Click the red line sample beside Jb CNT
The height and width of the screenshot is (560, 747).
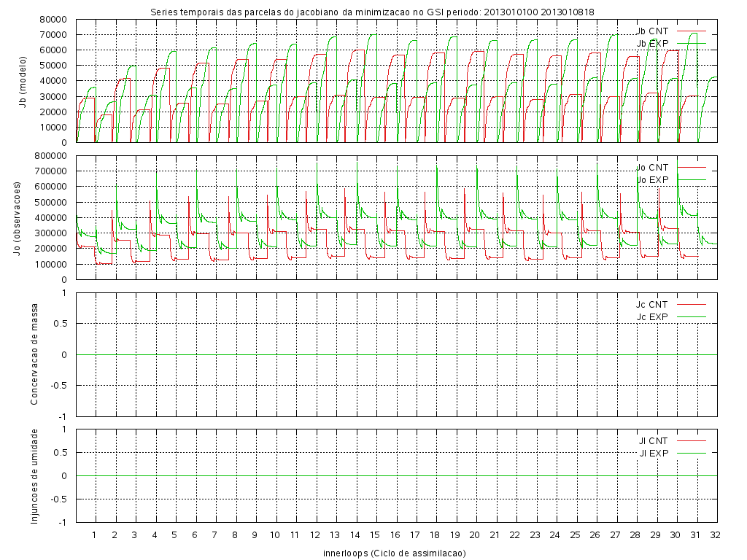point(692,31)
